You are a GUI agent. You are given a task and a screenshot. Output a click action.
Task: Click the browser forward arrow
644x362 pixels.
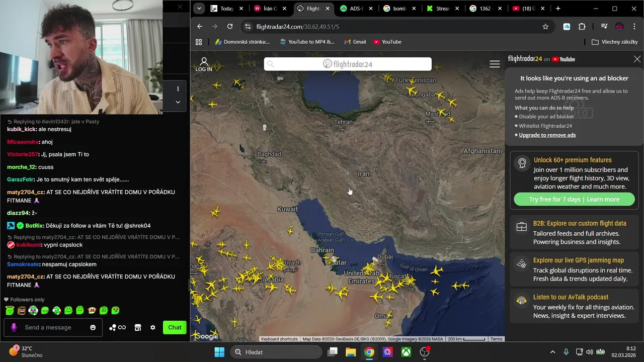(215, 27)
